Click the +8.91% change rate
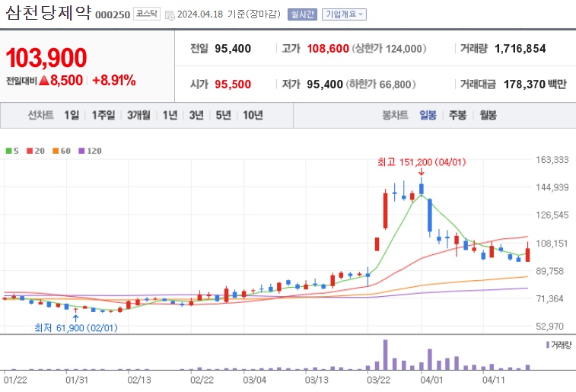Viewport: 576px width, 392px height. point(114,81)
